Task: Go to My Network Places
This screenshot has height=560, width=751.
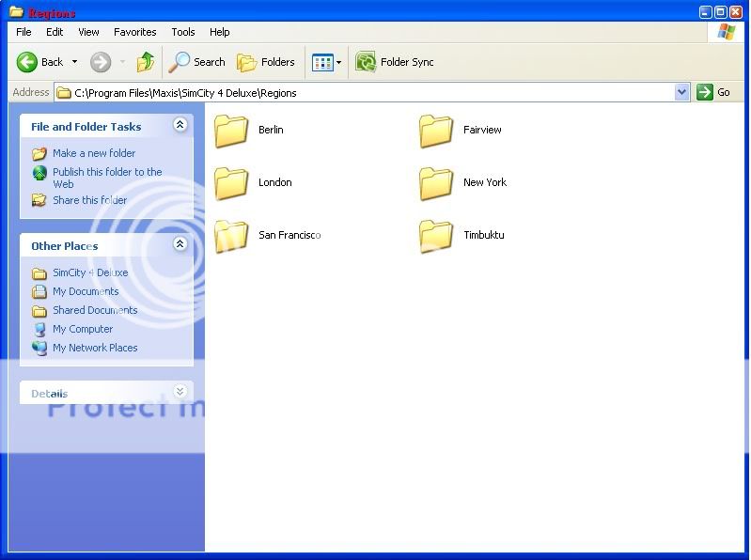Action: click(94, 348)
